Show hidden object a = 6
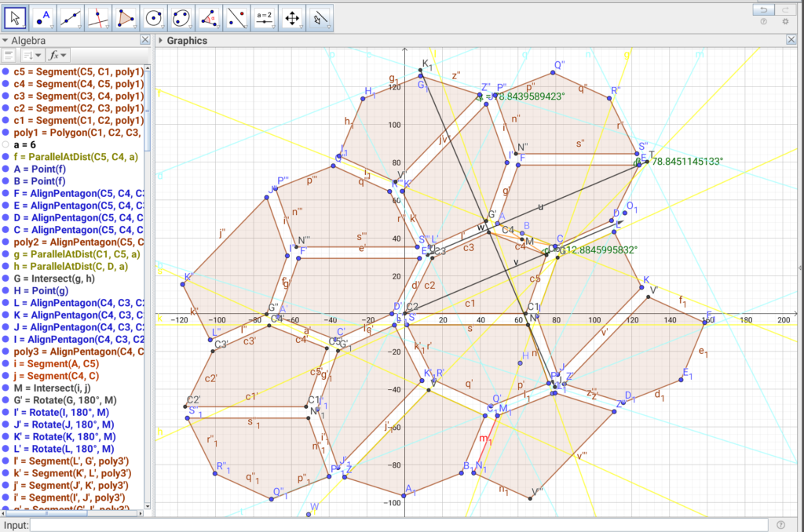 pos(6,145)
